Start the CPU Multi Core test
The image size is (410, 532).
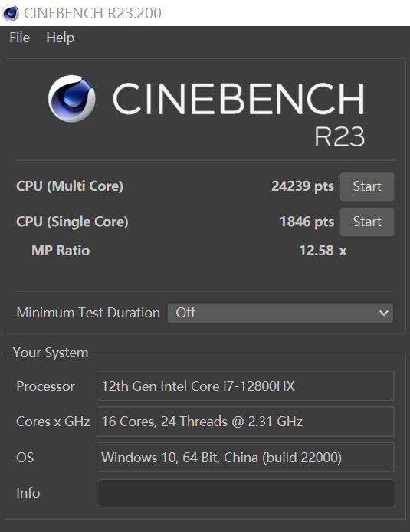click(367, 186)
